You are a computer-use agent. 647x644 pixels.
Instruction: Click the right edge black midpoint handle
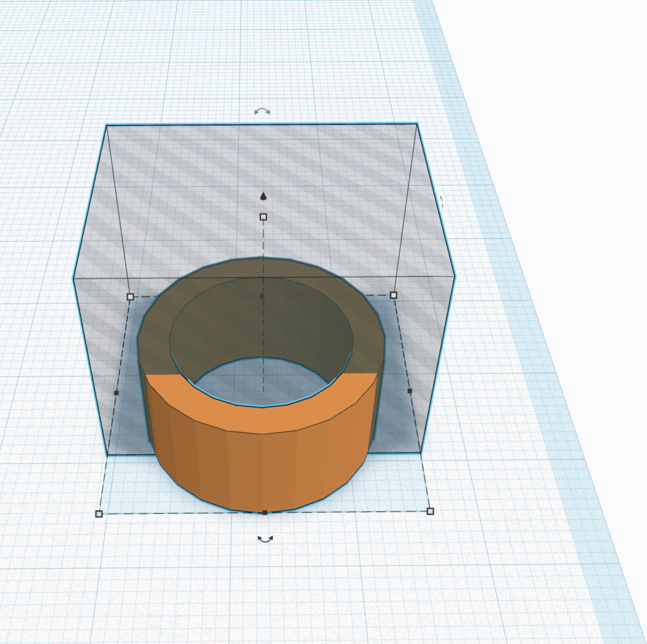coord(410,391)
